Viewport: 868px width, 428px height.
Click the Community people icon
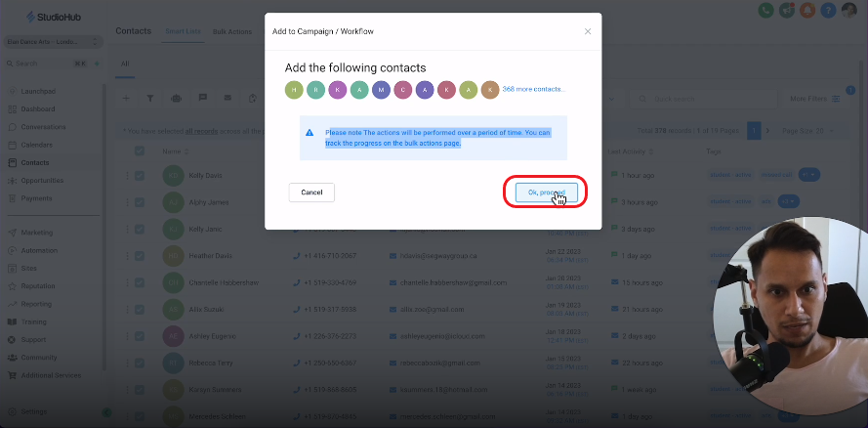point(12,358)
